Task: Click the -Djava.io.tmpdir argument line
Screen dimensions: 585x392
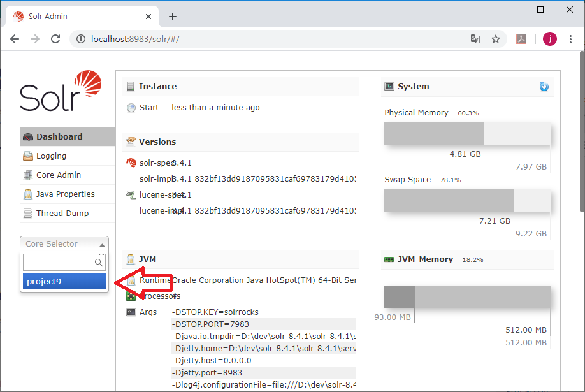Action: point(263,337)
